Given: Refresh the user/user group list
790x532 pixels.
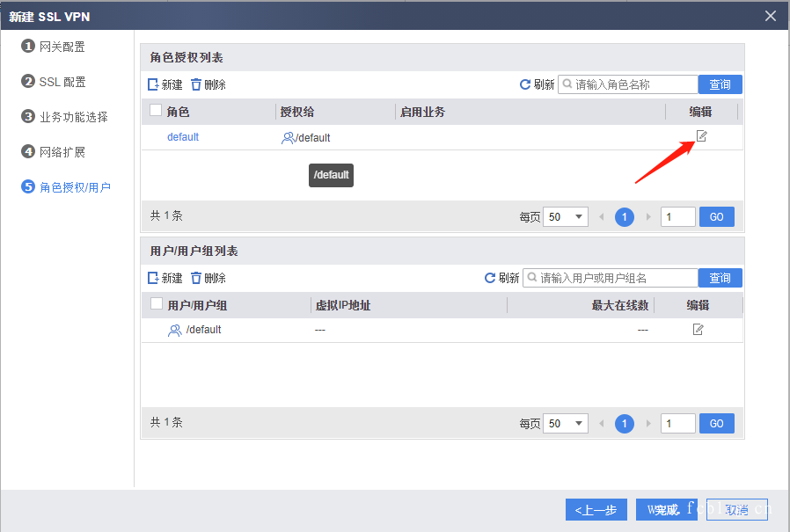Looking at the screenshot, I should (x=501, y=278).
